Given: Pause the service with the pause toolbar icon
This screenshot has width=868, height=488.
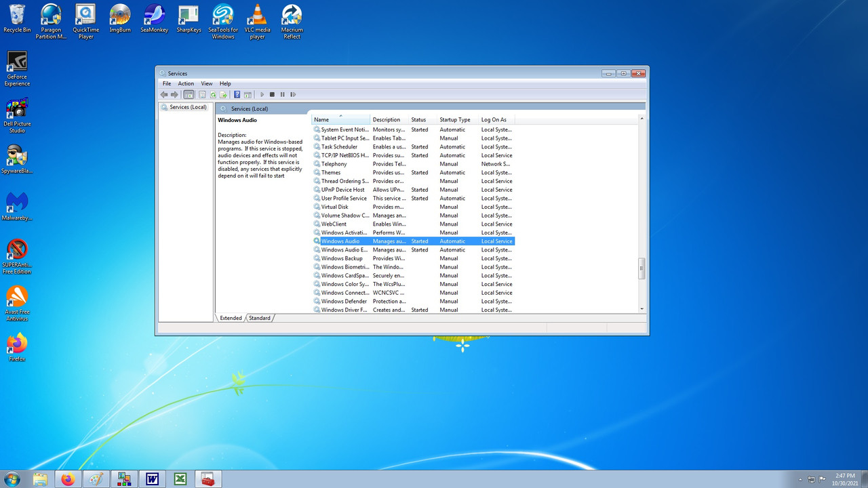Looking at the screenshot, I should 282,94.
